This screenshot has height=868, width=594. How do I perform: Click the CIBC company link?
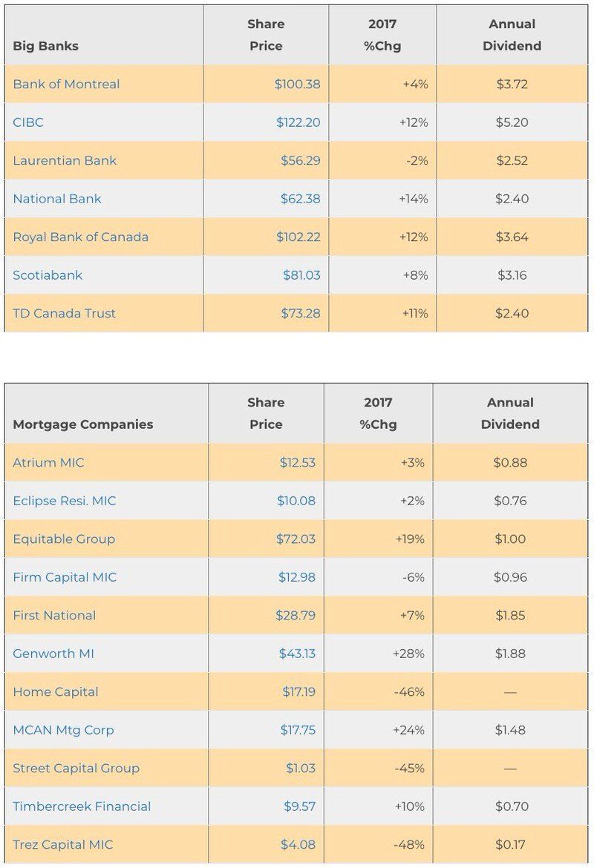click(27, 122)
